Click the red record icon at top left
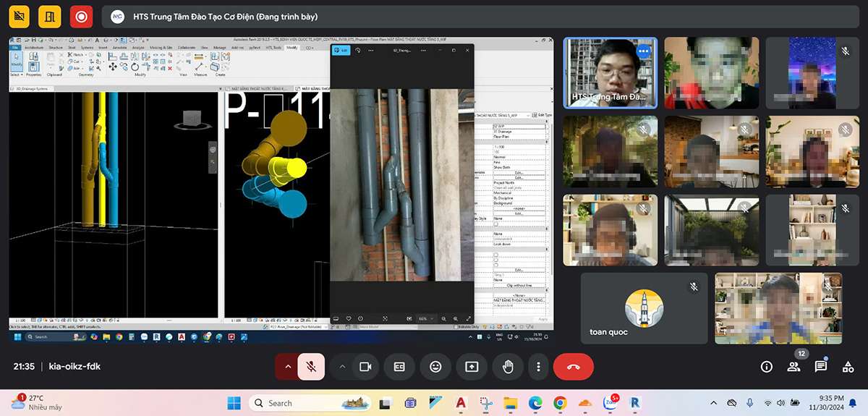This screenshot has width=868, height=416. 81,16
